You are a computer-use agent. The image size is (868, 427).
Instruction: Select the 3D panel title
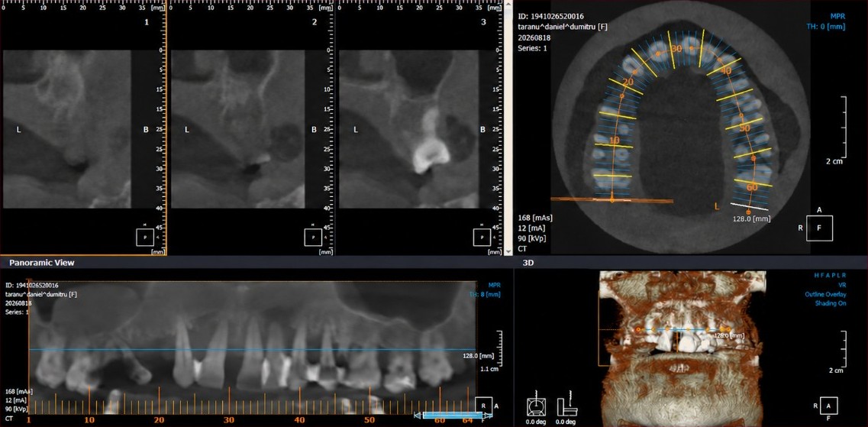tap(528, 263)
